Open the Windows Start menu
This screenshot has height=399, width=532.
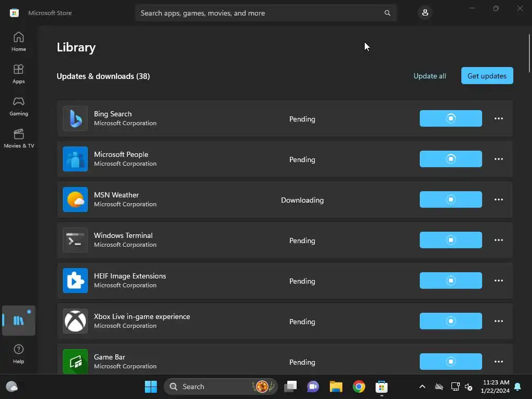pyautogui.click(x=151, y=387)
